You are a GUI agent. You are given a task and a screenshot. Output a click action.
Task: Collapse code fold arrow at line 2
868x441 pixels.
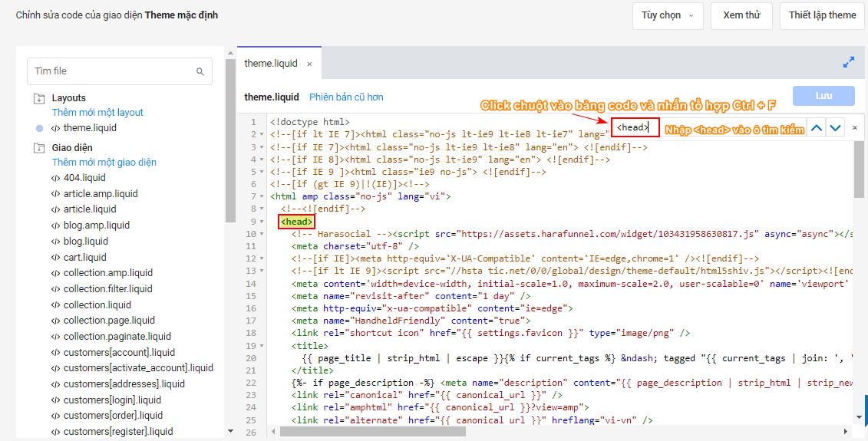262,134
